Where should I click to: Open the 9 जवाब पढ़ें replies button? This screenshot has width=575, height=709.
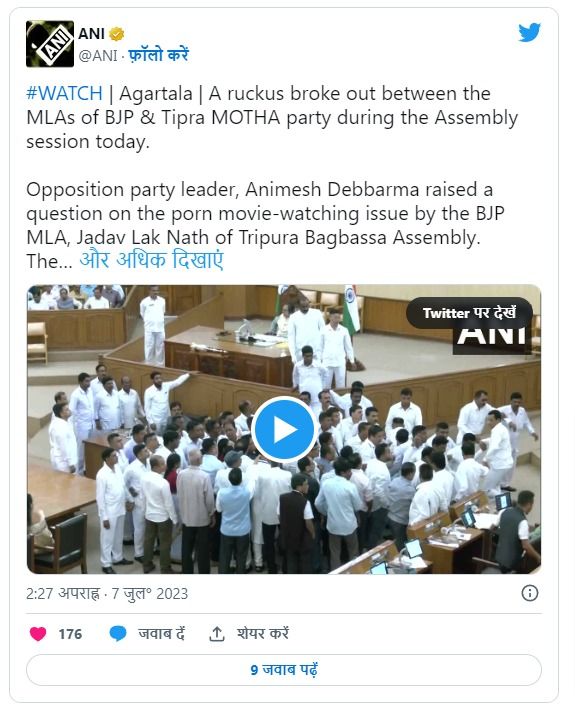pyautogui.click(x=284, y=670)
